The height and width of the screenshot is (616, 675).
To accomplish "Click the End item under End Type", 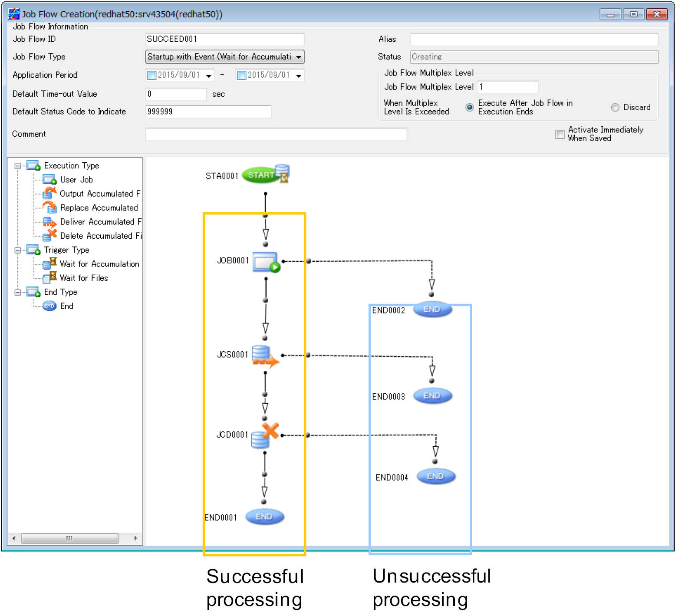I will [x=66, y=306].
